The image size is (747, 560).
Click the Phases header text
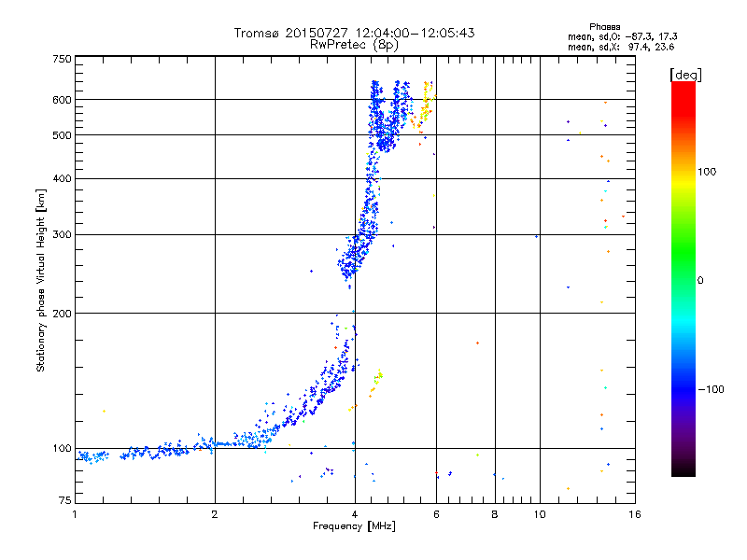tap(604, 27)
